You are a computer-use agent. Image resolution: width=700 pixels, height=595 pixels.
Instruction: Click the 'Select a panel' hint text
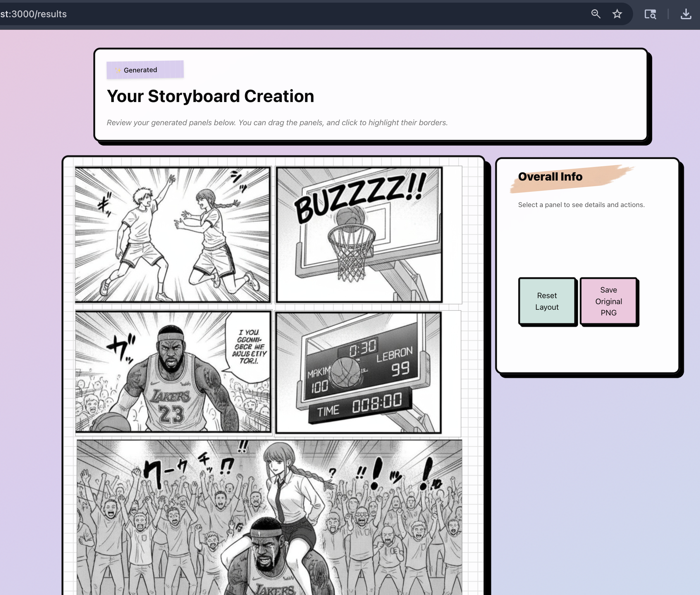(x=581, y=205)
